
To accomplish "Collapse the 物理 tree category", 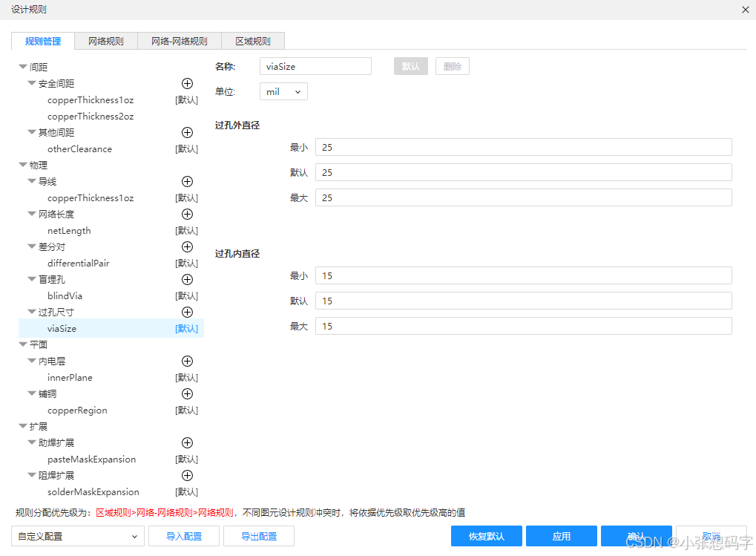I will (23, 165).
